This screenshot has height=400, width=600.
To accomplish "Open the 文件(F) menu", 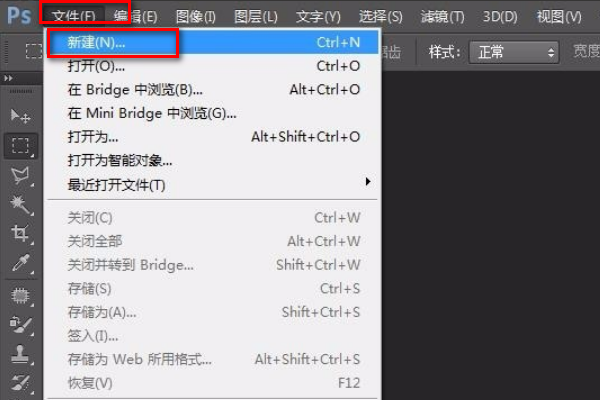I will [73, 16].
